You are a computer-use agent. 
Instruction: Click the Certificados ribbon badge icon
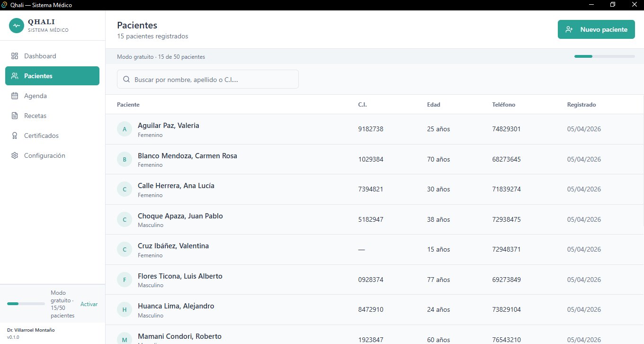tap(15, 136)
